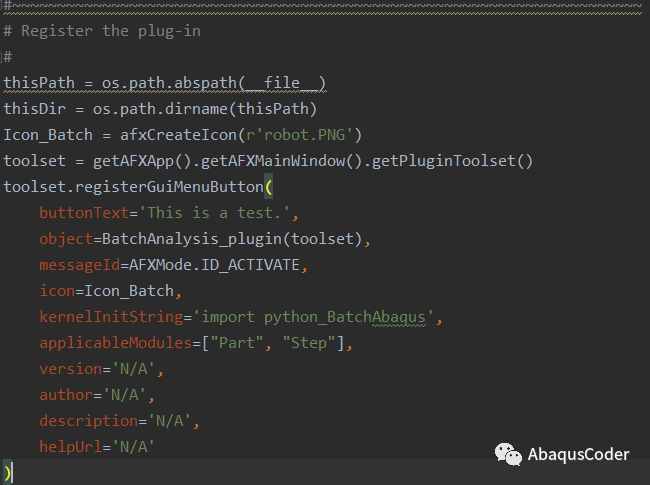Click the 'registerGuiMenuButton' method name

click(169, 187)
